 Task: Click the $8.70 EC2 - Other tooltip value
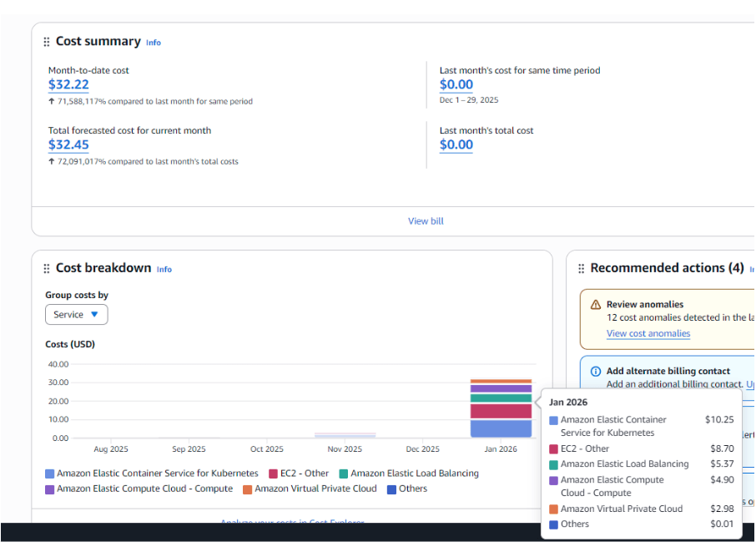click(x=723, y=448)
